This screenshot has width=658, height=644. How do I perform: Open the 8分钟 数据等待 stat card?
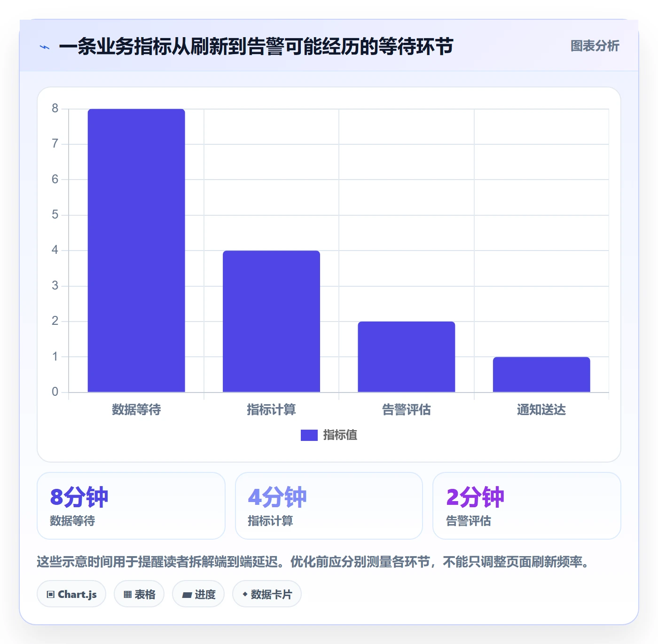(x=131, y=506)
